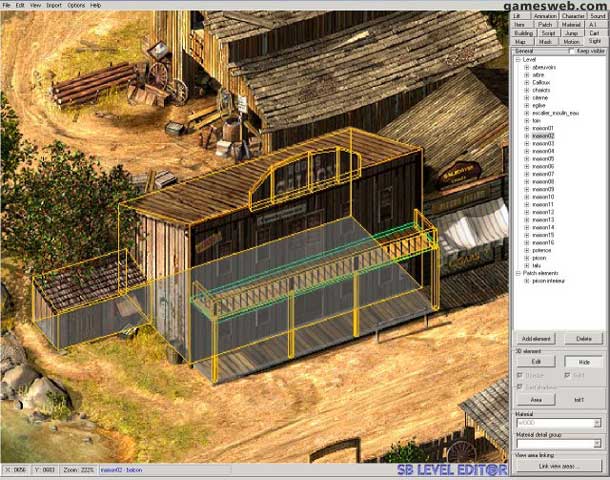Toggle the Cast shadows checkbox

[x=520, y=386]
